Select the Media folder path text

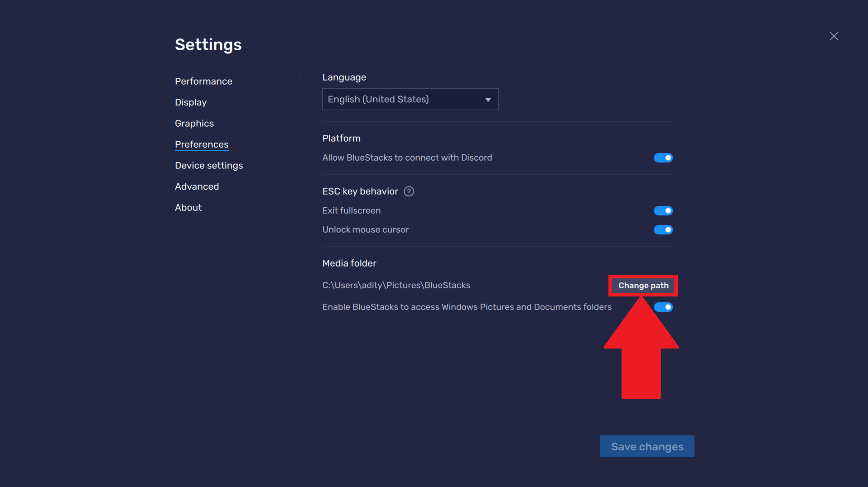click(x=396, y=285)
